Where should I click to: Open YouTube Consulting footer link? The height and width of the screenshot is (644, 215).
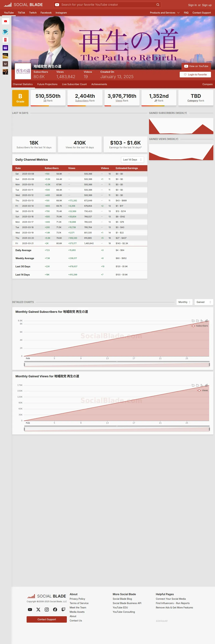tap(124, 612)
